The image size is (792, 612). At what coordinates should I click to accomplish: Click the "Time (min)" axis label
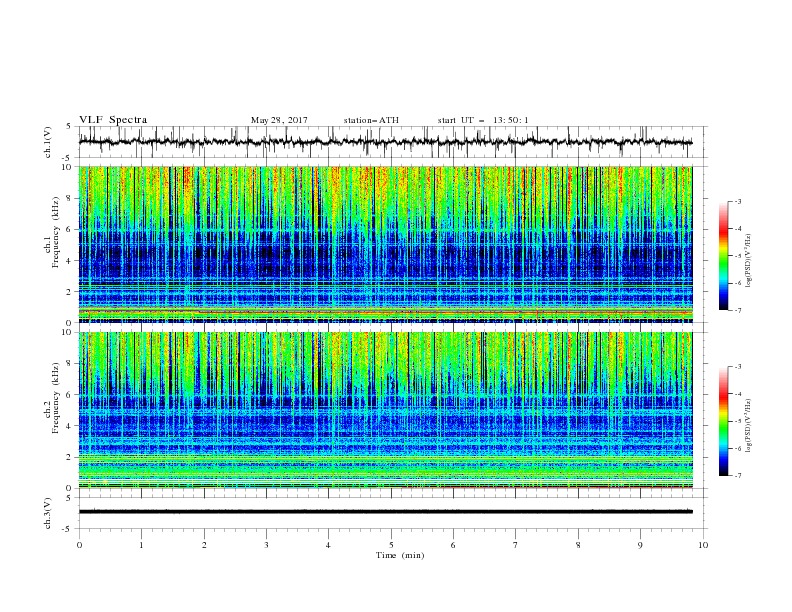400,555
